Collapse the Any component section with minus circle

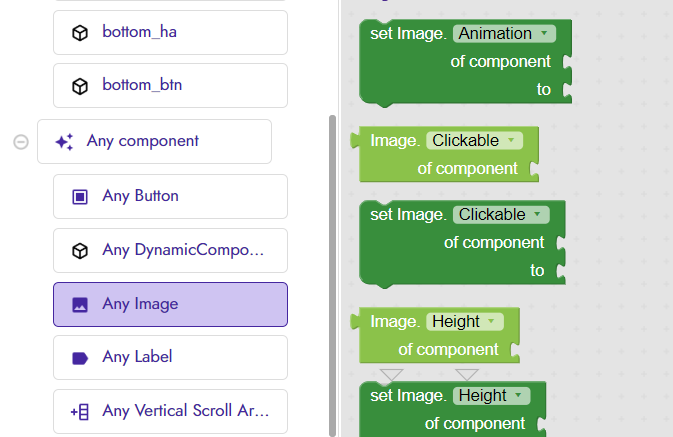(x=21, y=142)
